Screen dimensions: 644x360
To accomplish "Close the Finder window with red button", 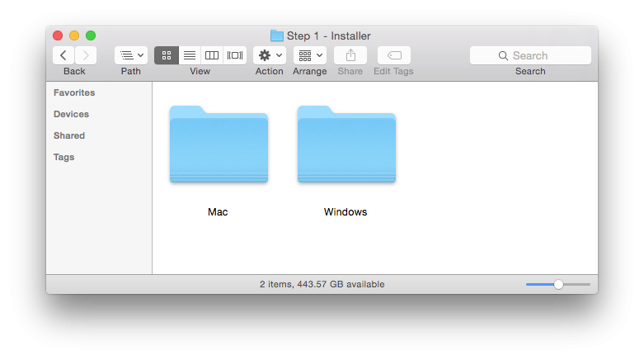I will [x=58, y=36].
